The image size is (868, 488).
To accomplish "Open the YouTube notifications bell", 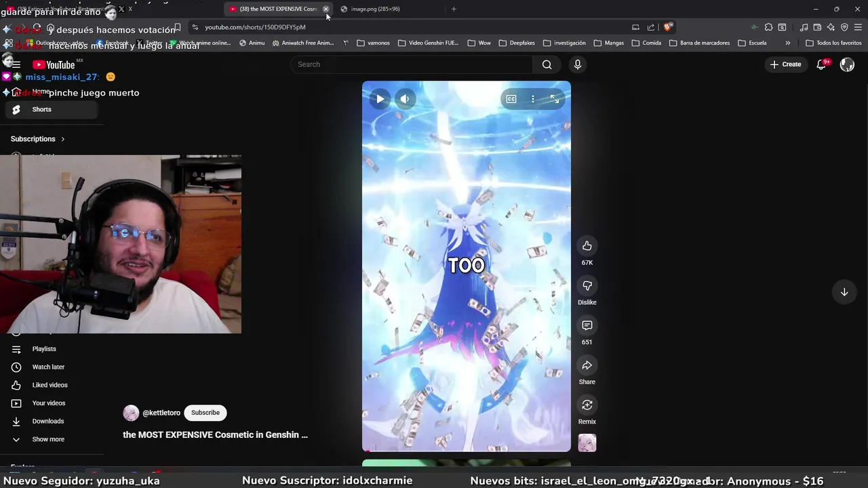I will [x=821, y=64].
